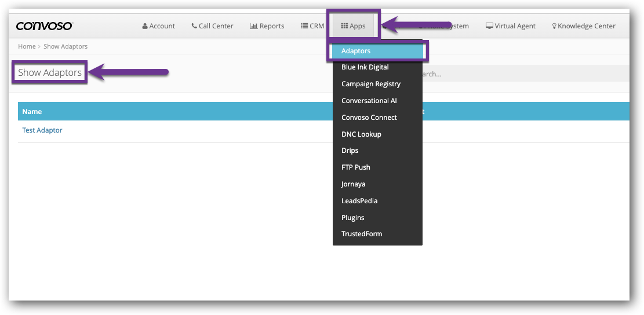
Task: Choose Conversational AI from the dropdown
Action: 377,101
